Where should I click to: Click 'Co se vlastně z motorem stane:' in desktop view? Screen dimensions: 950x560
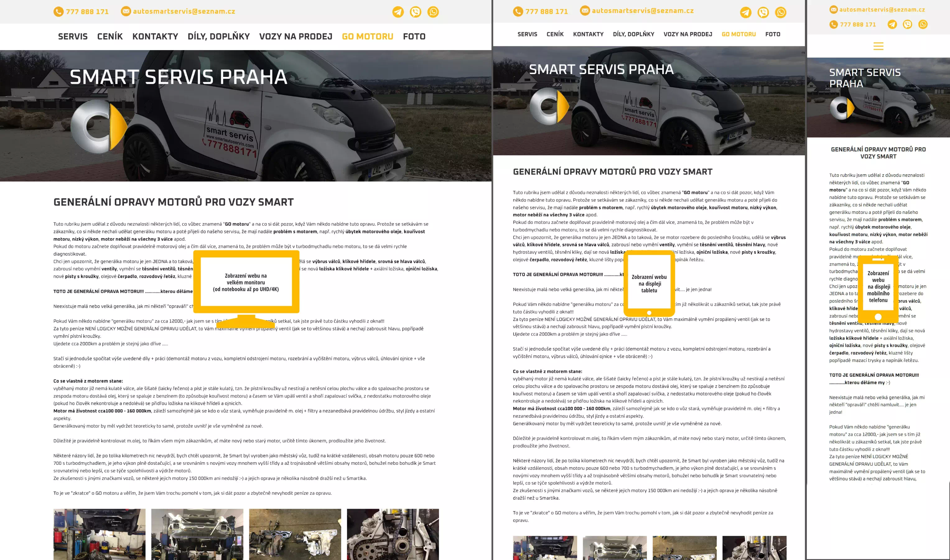pyautogui.click(x=88, y=381)
